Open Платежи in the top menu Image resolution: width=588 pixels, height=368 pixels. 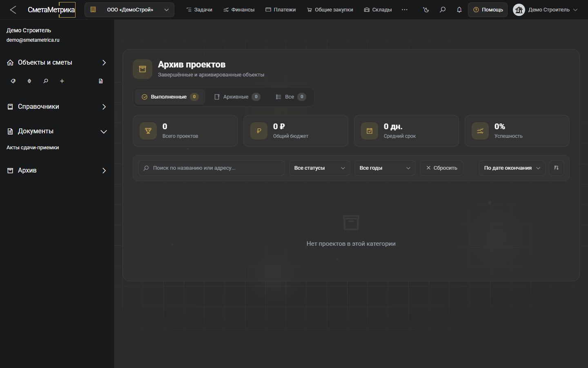pyautogui.click(x=281, y=10)
